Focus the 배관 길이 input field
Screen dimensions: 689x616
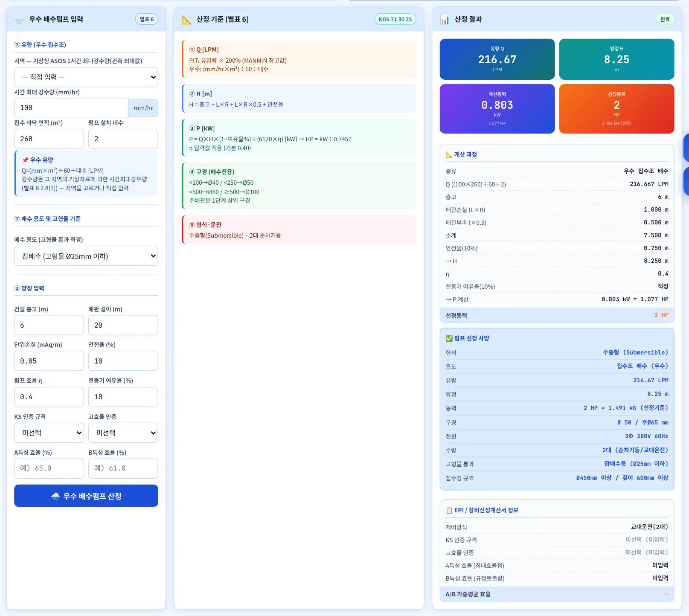point(123,325)
